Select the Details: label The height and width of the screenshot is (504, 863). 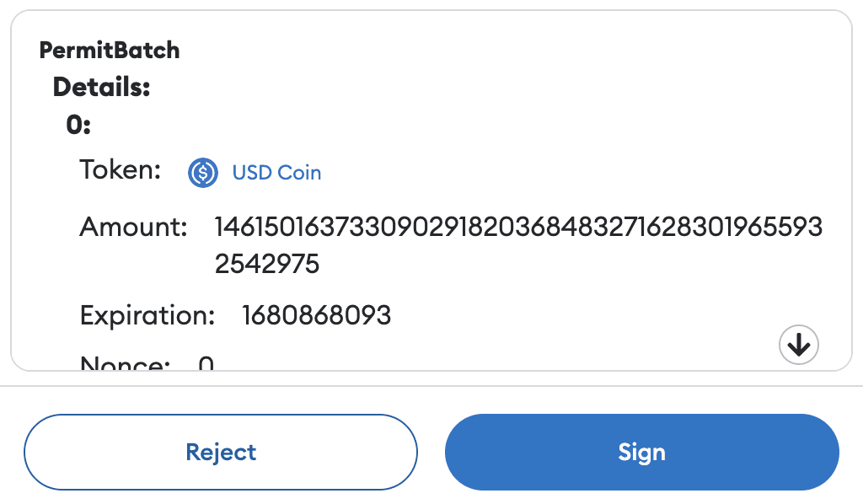pos(101,87)
